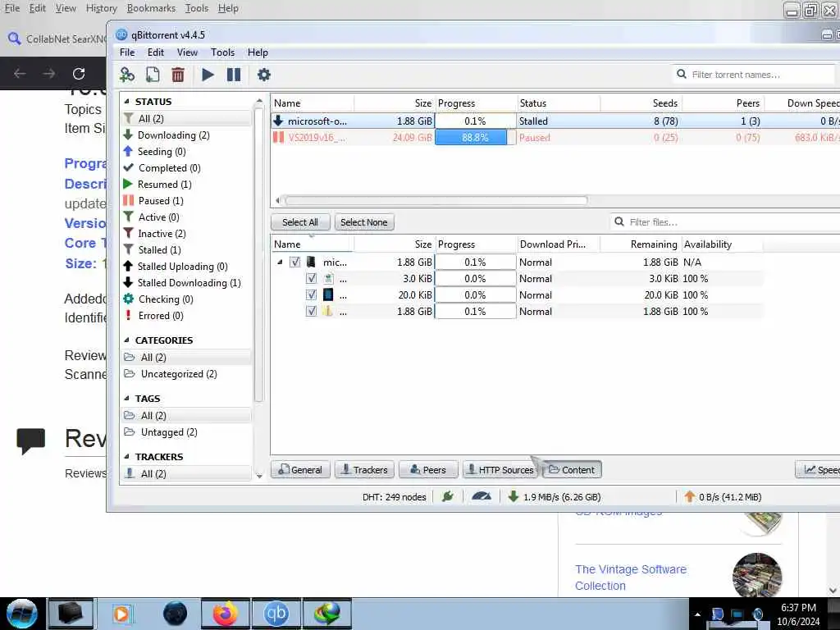840x630 pixels.
Task: Sort torrents by Seeds column header
Action: (x=641, y=103)
